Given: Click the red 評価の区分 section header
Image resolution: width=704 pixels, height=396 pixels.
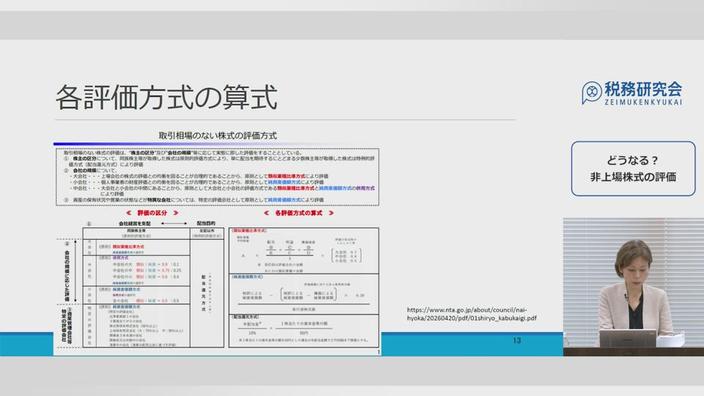Looking at the screenshot, I should 152,213.
